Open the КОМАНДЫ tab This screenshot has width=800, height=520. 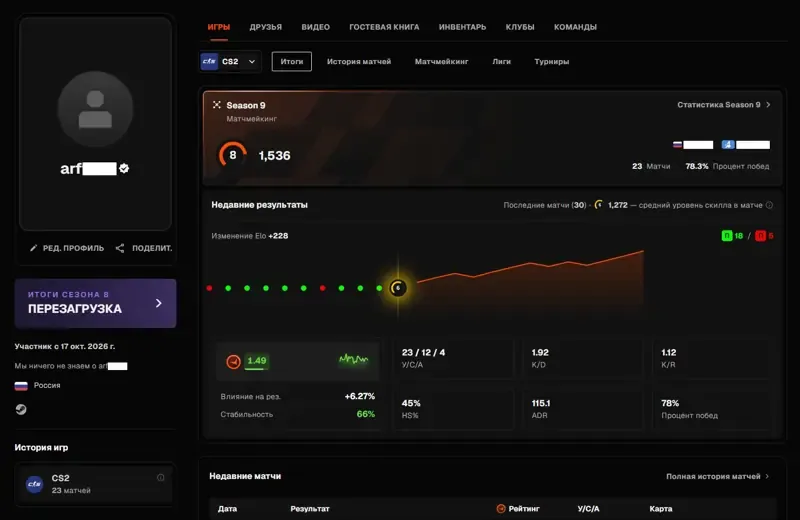575,27
